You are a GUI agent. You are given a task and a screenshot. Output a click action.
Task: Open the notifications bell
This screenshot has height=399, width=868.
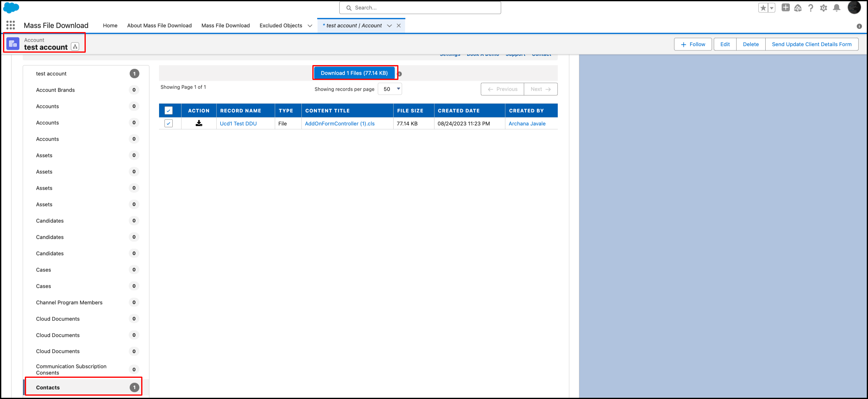point(836,8)
